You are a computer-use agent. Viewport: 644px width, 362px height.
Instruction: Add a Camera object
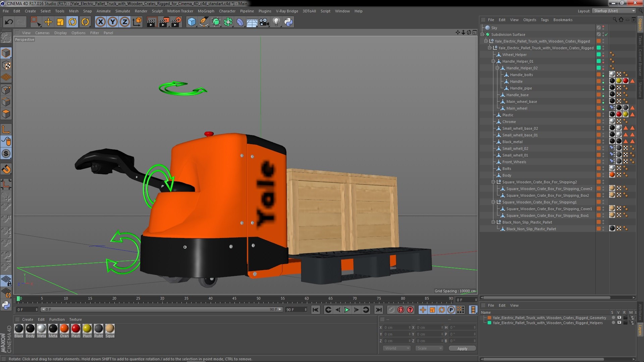pyautogui.click(x=264, y=22)
